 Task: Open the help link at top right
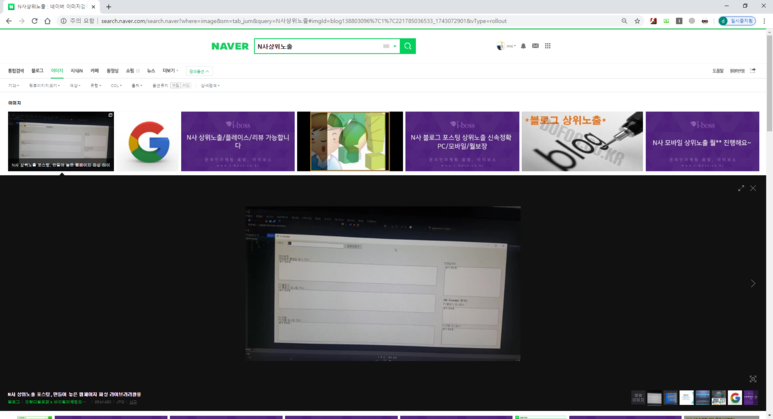point(718,71)
